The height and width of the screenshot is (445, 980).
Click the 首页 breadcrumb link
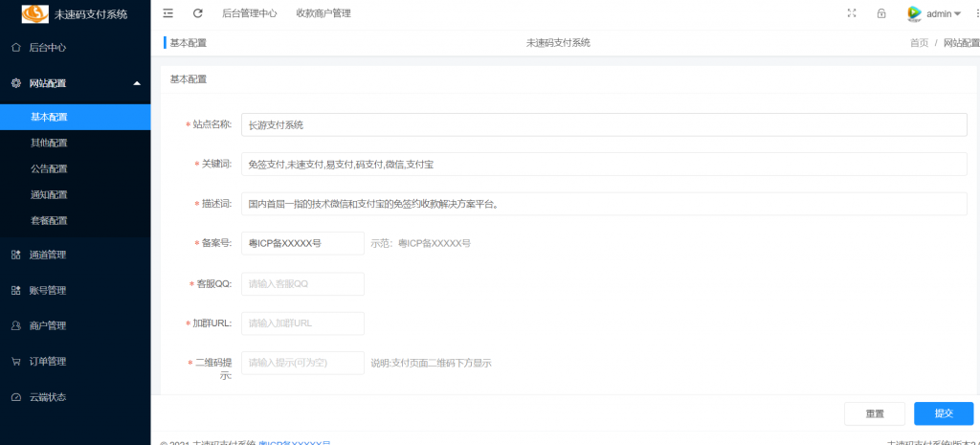click(x=919, y=43)
